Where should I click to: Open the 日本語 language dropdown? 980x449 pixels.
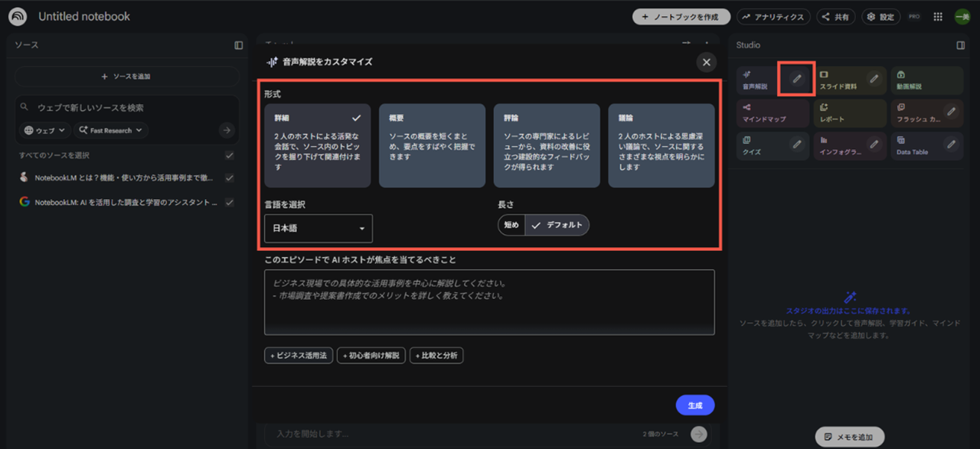pos(318,229)
